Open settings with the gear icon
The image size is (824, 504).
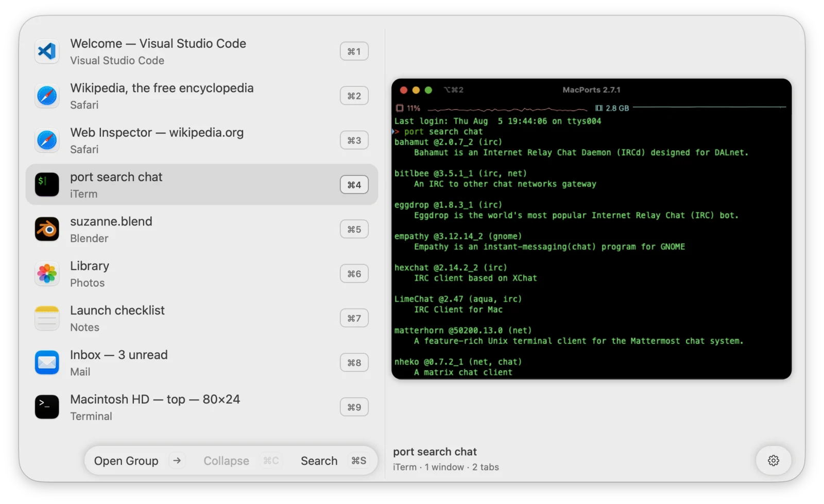pyautogui.click(x=774, y=460)
